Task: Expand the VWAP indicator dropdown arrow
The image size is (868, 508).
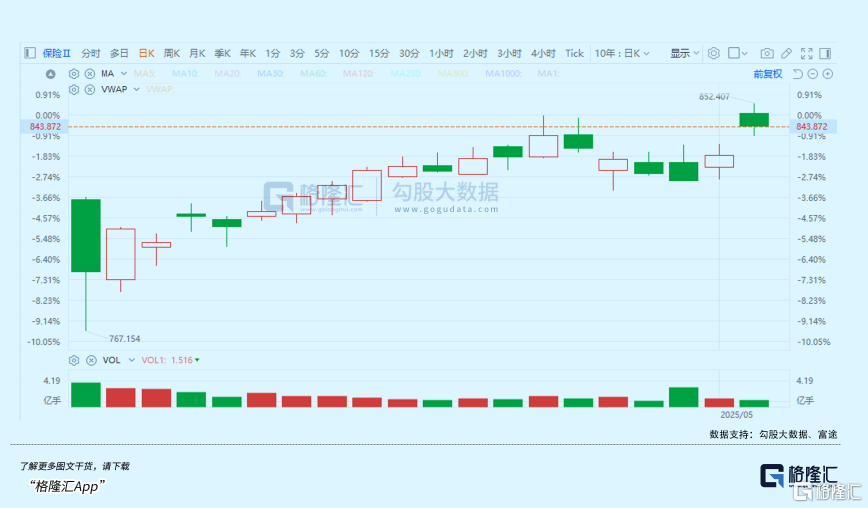Action: [x=136, y=89]
